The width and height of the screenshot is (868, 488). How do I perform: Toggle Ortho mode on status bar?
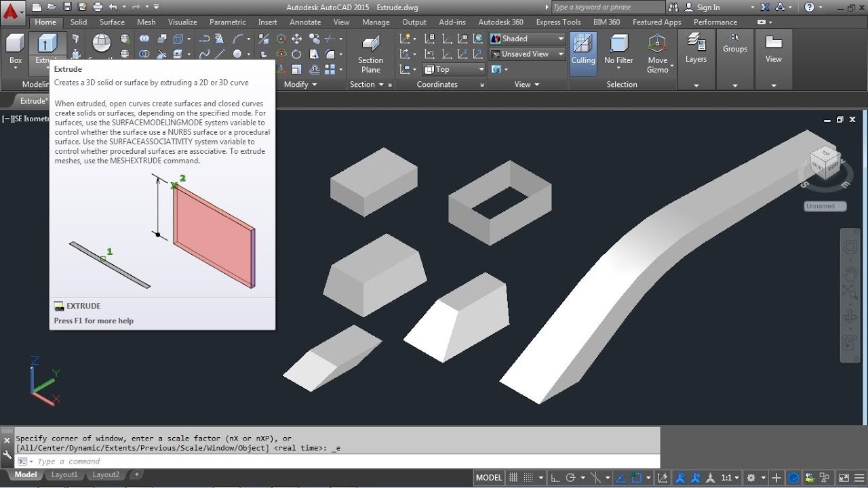pos(555,478)
